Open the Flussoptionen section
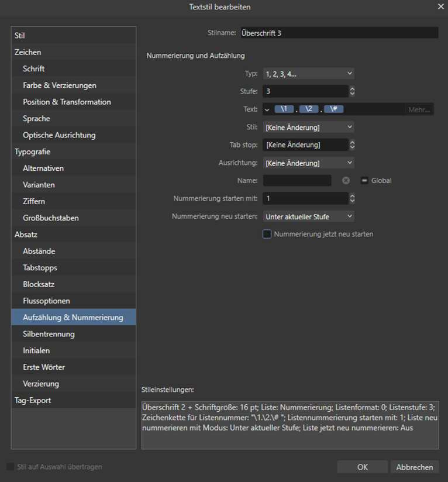 click(x=74, y=301)
